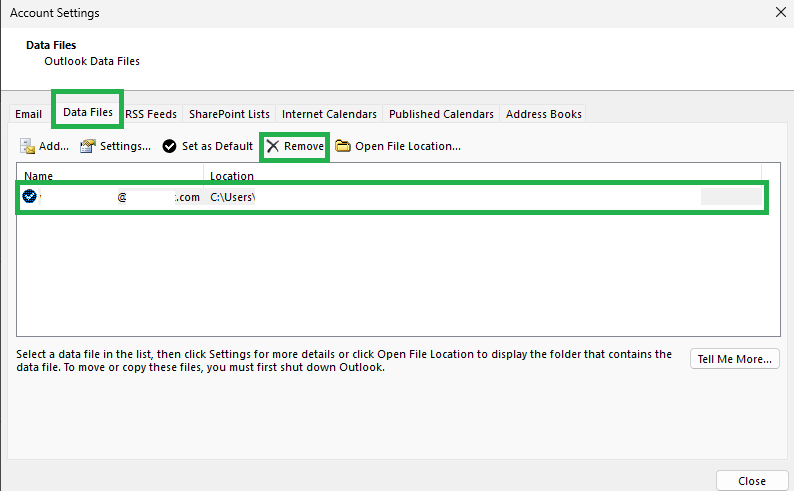The width and height of the screenshot is (794, 491).
Task: Click the Add data file icon
Action: 27,146
